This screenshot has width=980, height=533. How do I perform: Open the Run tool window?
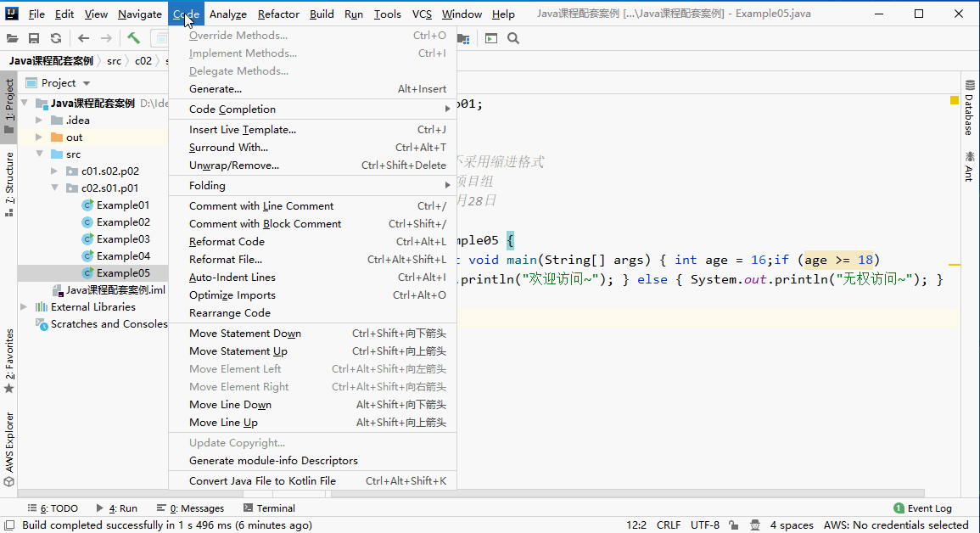[116, 508]
